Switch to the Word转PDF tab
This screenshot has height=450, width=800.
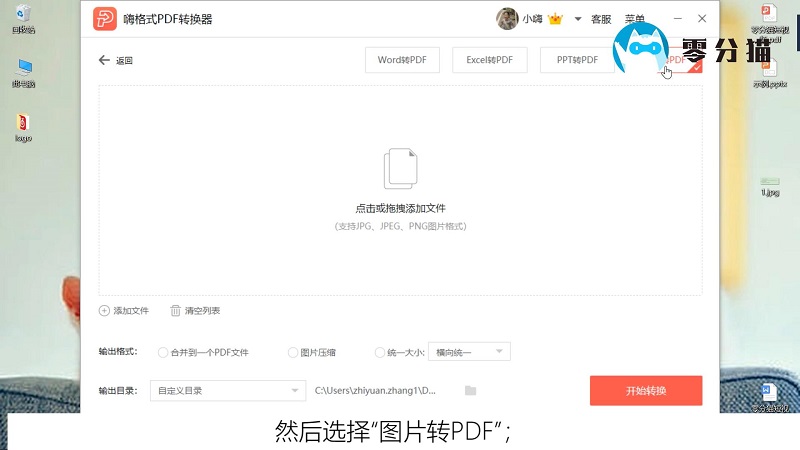pyautogui.click(x=402, y=60)
